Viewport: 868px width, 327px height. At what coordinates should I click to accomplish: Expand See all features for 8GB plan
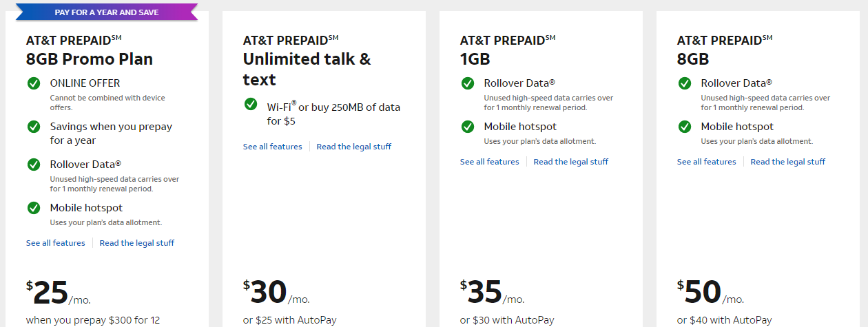click(707, 162)
